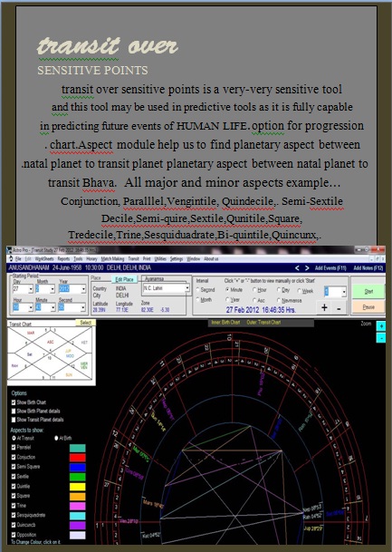Open the Window menu
Screen dimensions: 392x552
193,258
